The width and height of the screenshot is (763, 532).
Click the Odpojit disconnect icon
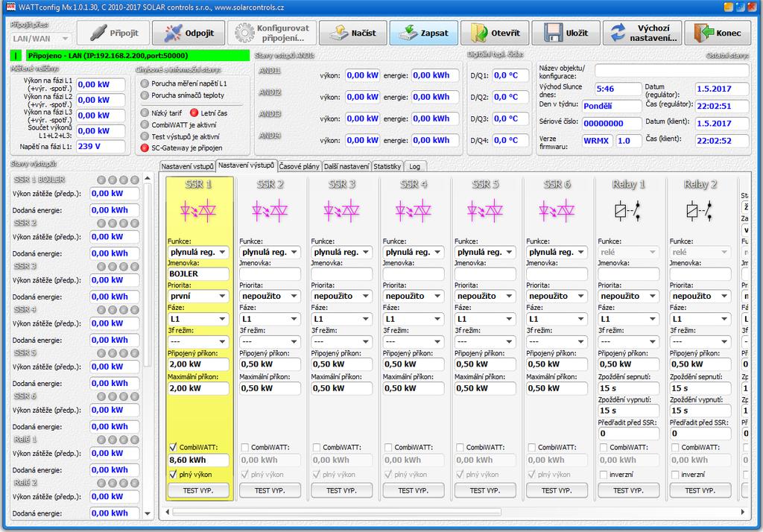(x=173, y=33)
